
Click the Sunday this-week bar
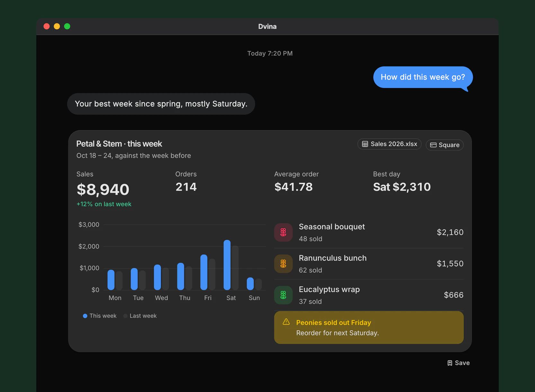tap(250, 284)
